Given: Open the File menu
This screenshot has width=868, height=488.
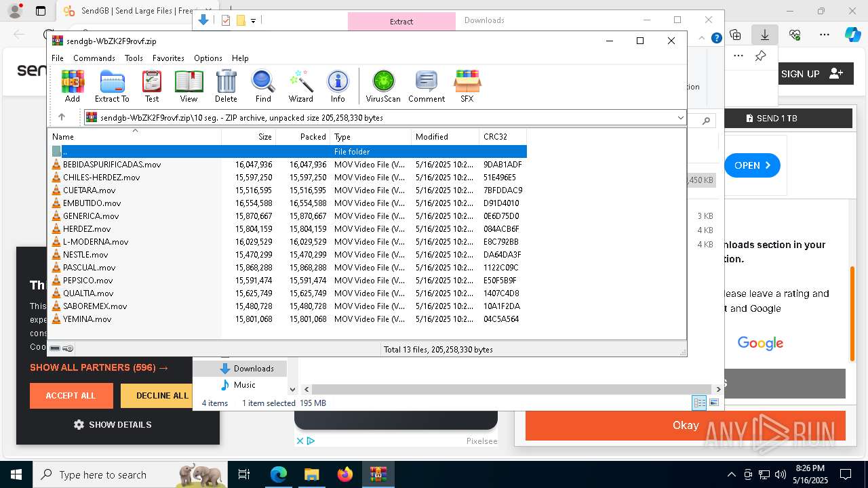Looking at the screenshot, I should [58, 58].
